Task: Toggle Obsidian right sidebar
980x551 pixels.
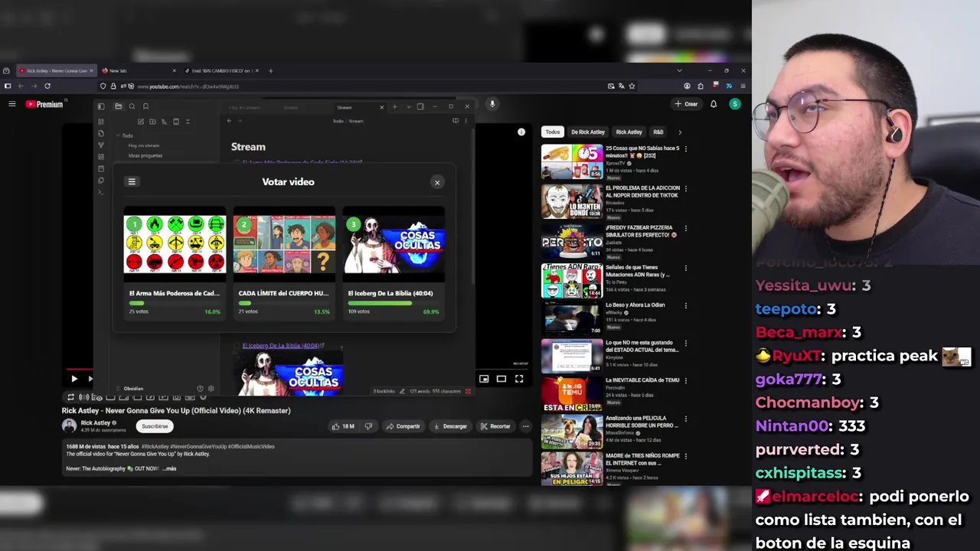Action: click(420, 106)
